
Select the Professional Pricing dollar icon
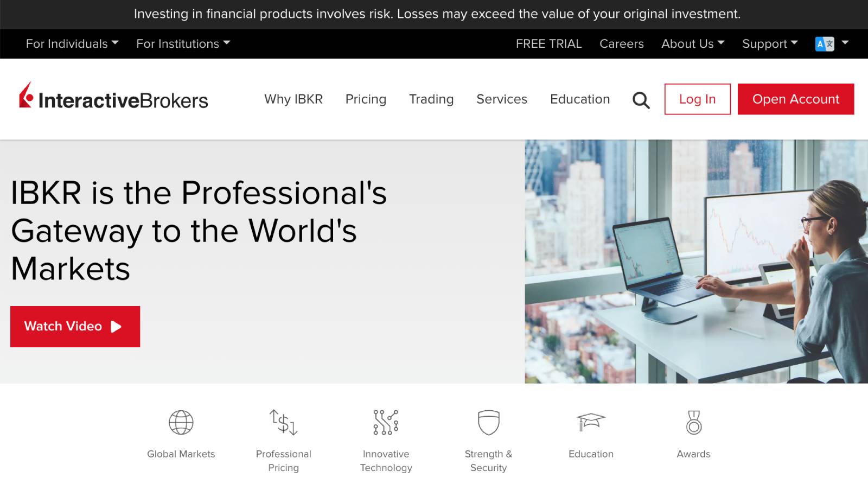[283, 422]
